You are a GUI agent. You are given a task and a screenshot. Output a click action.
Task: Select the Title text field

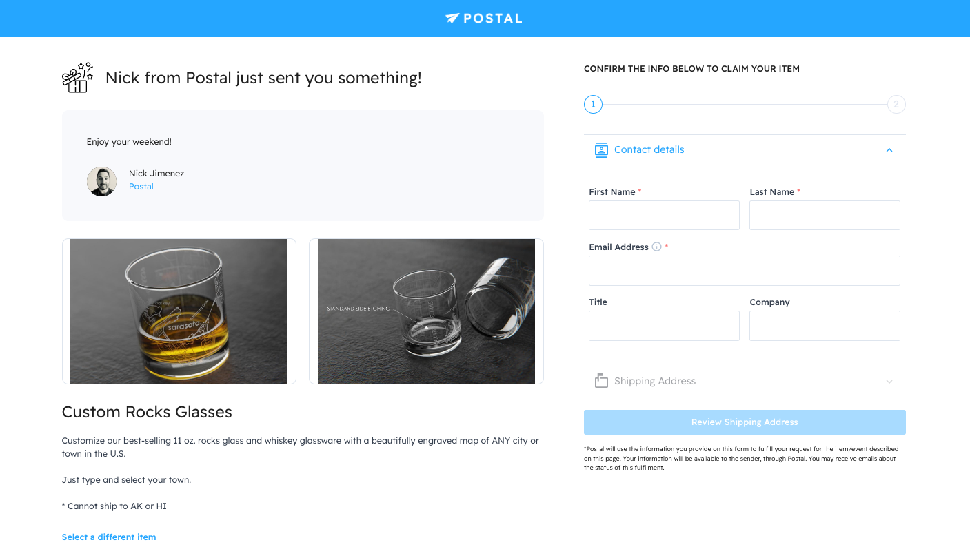pos(664,326)
